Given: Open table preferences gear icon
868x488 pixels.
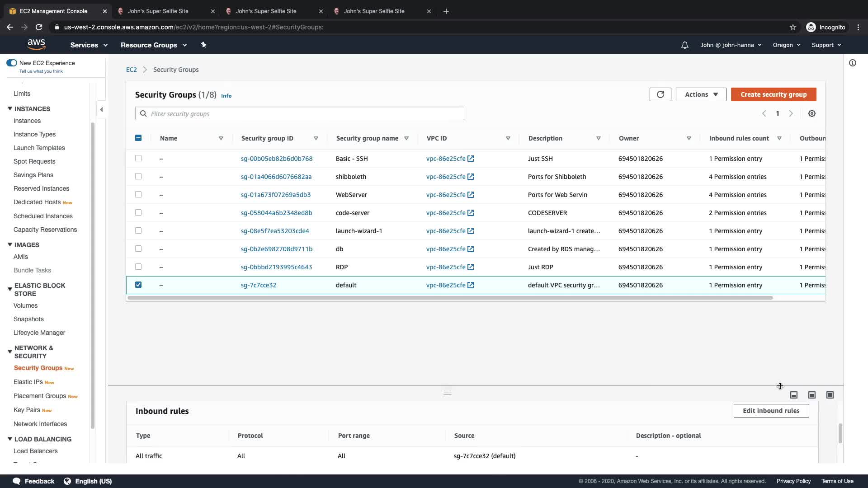Looking at the screenshot, I should [x=812, y=114].
